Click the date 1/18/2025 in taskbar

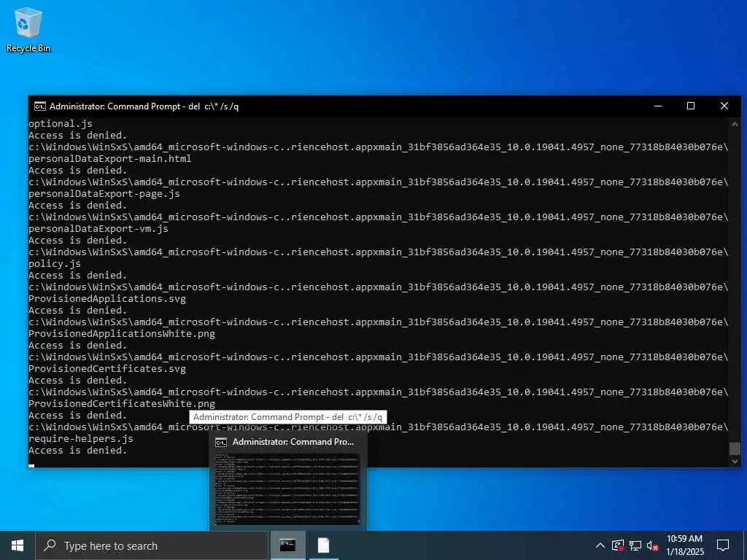pyautogui.click(x=684, y=553)
